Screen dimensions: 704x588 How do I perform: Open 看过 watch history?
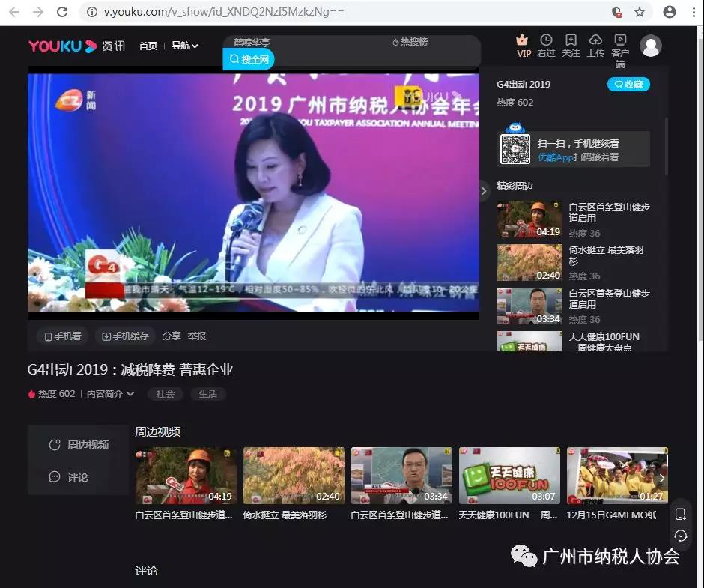click(547, 46)
